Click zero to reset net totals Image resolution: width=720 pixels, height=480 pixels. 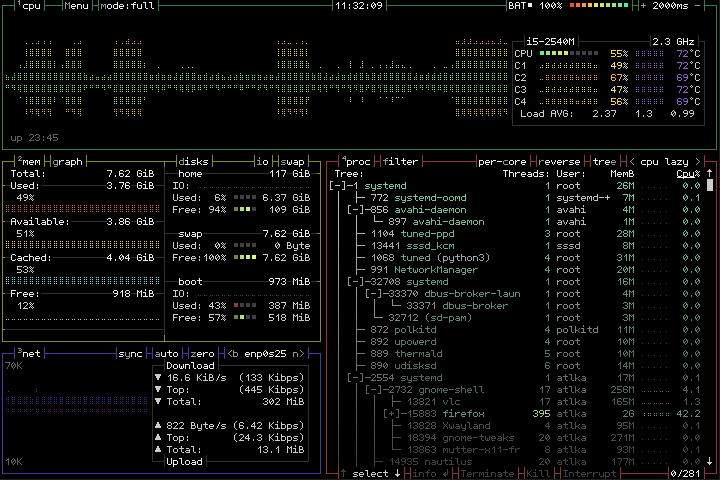(x=202, y=354)
